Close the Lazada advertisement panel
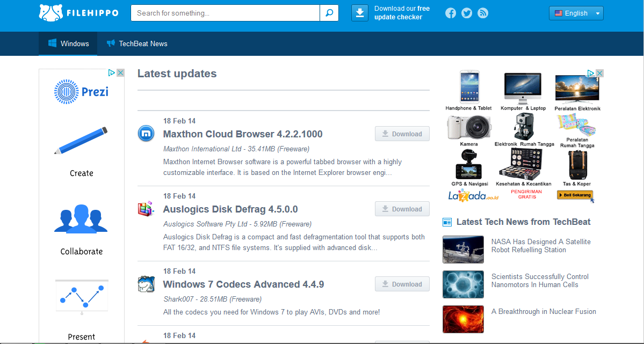Image resolution: width=644 pixels, height=344 pixels. point(599,72)
